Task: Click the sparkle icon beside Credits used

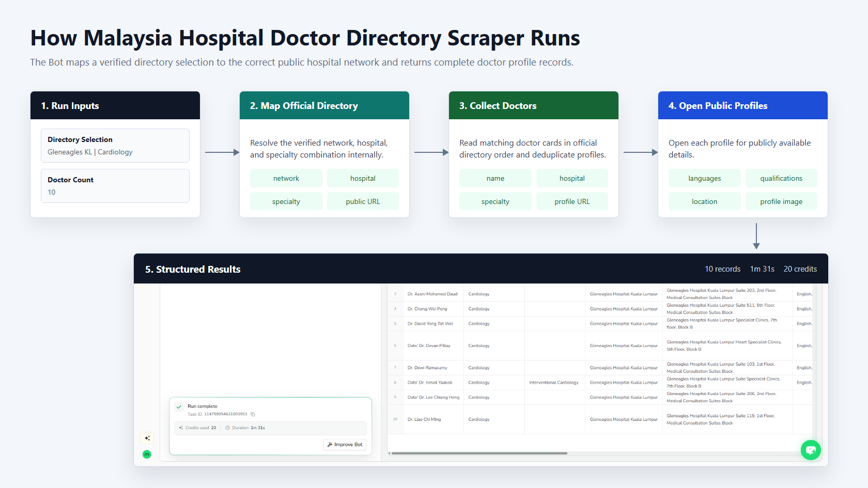Action: 181,428
